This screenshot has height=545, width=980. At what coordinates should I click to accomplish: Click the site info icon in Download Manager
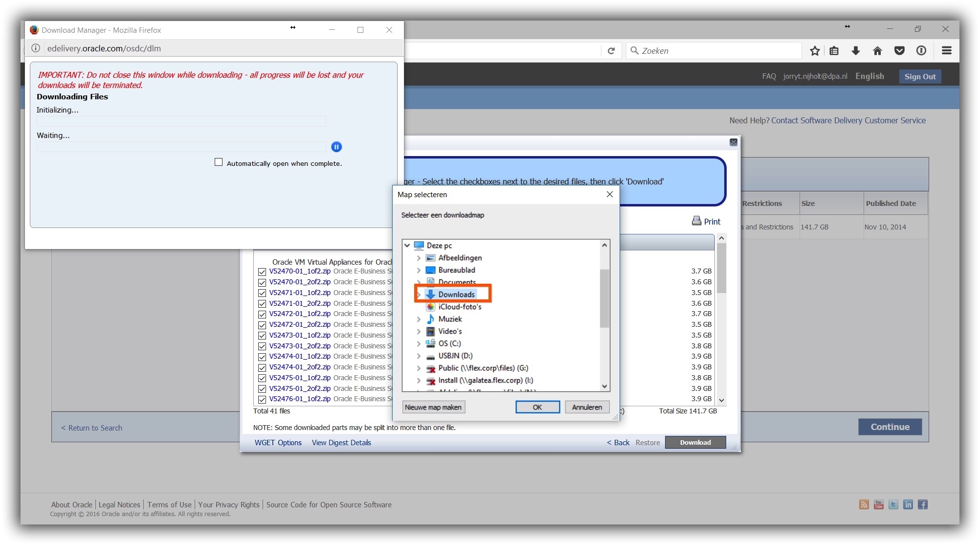(x=36, y=48)
